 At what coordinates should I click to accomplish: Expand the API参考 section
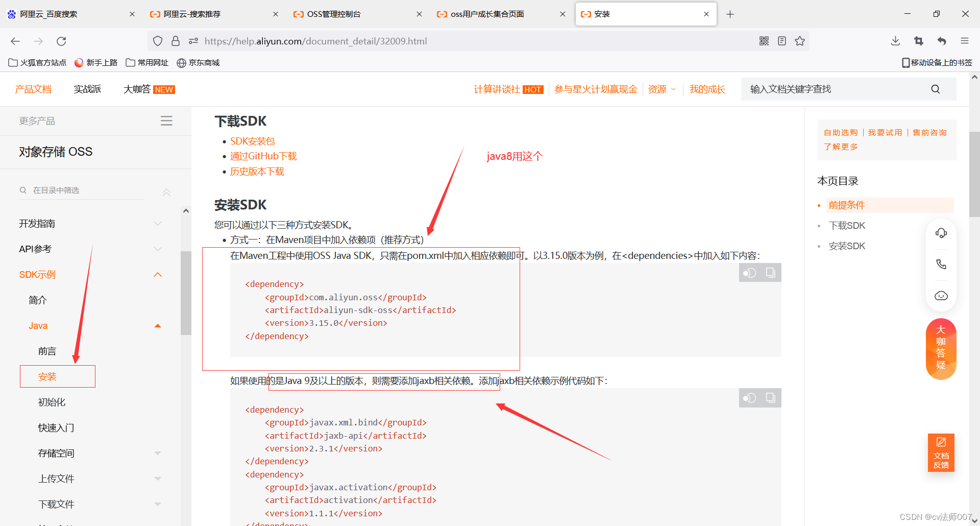click(x=158, y=249)
